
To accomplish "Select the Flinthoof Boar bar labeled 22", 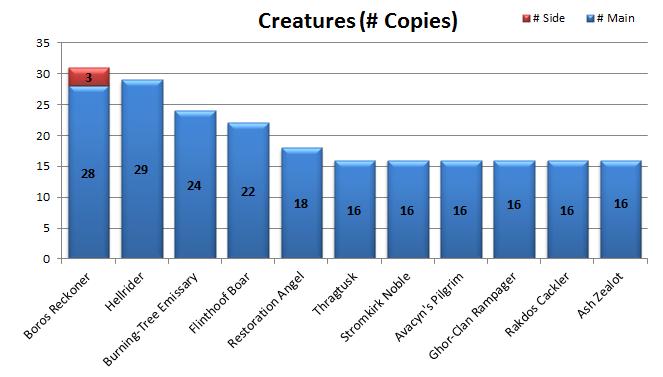I will (248, 190).
